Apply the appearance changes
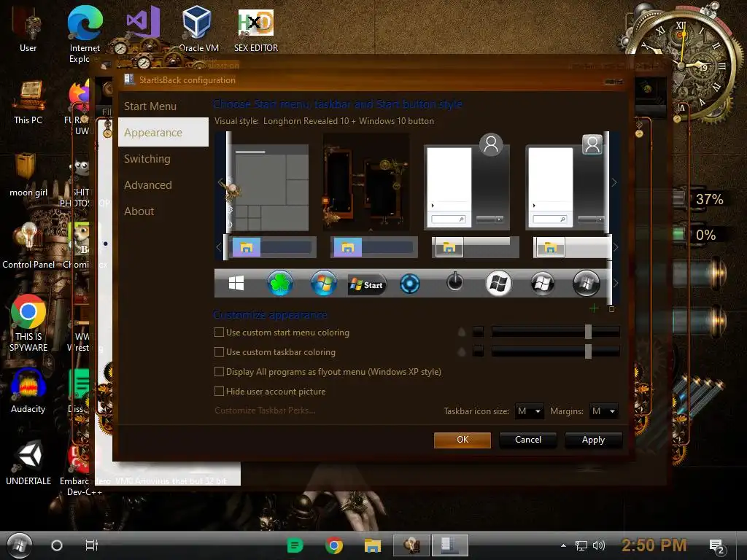 click(593, 440)
